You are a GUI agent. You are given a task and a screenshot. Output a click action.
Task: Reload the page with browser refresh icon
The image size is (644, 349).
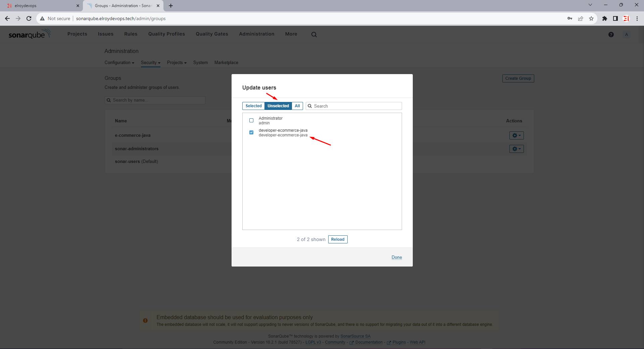[29, 18]
